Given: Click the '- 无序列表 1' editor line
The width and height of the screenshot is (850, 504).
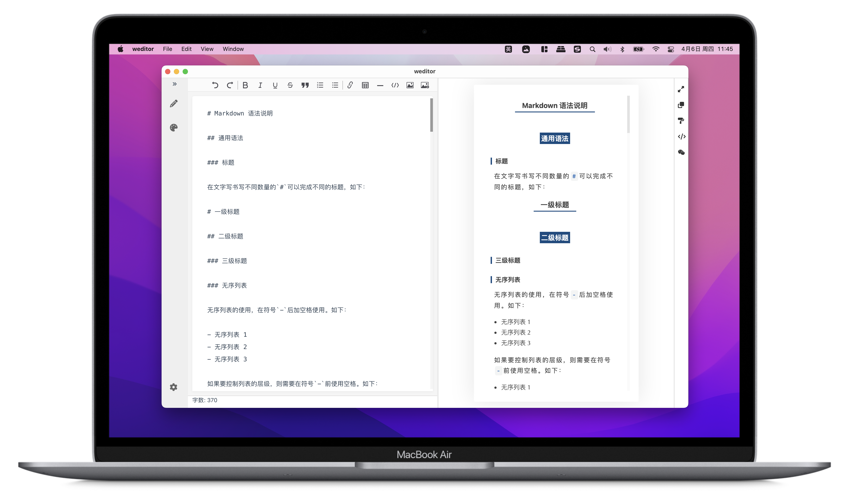Looking at the screenshot, I should [x=227, y=335].
